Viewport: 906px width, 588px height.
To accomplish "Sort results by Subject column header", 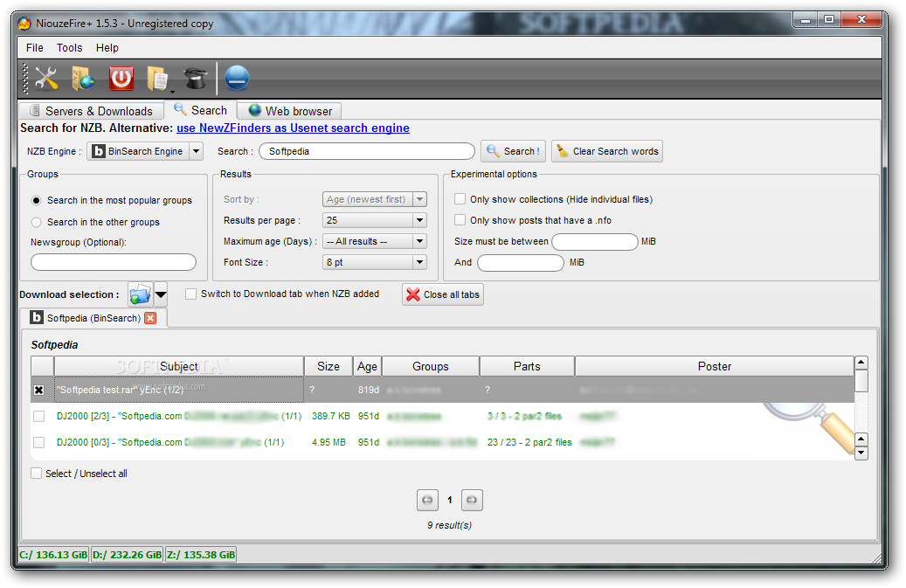I will click(x=179, y=366).
